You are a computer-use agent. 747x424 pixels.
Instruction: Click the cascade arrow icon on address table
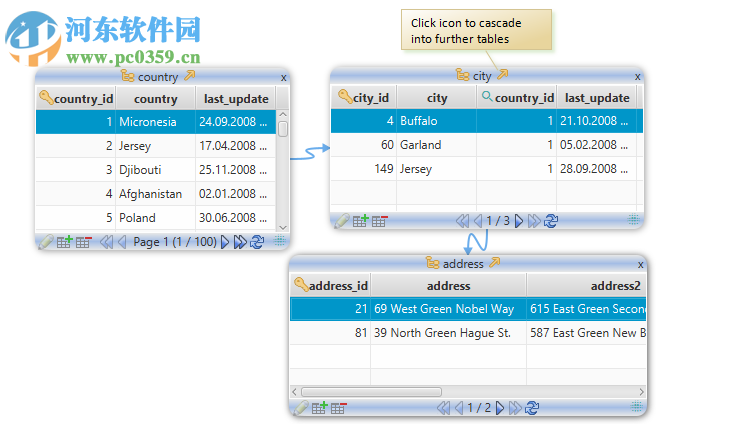[x=495, y=262]
